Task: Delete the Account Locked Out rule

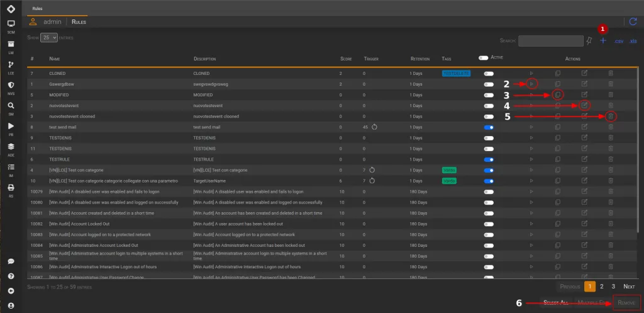Action: click(611, 224)
